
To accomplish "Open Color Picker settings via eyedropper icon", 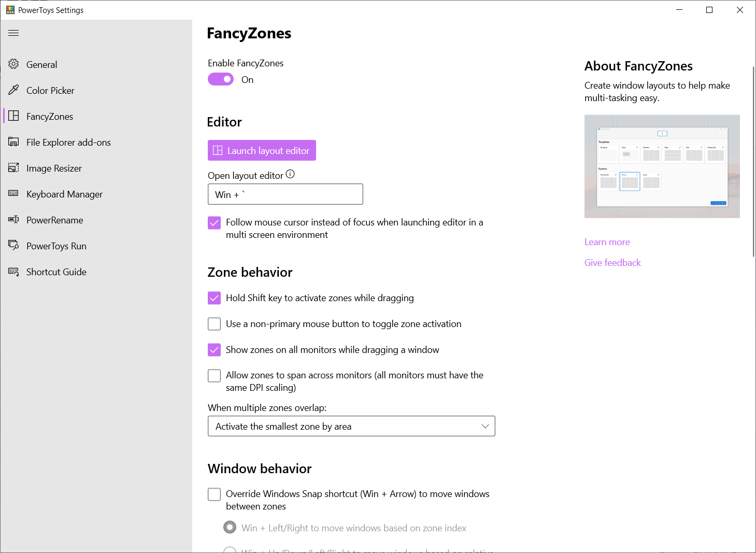I will (x=14, y=90).
